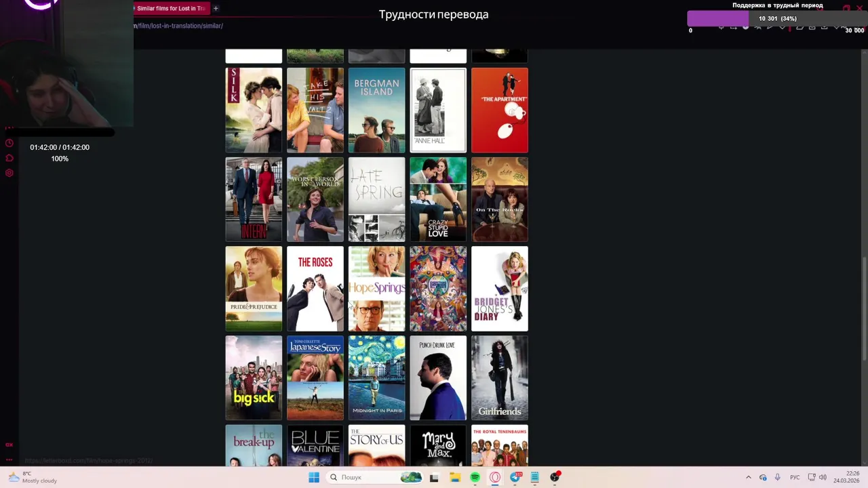Open Task View on the taskbar
Screen dimensions: 868x488
click(x=434, y=477)
